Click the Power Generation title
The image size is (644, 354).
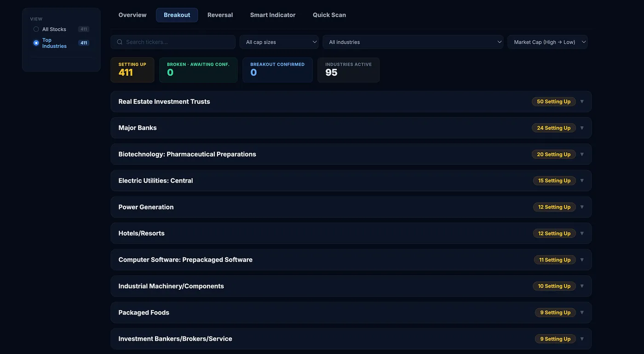(x=146, y=207)
